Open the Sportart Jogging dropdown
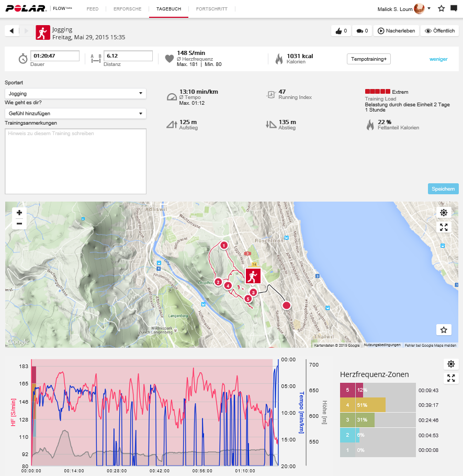Screen dimensions: 463x476 pos(75,94)
